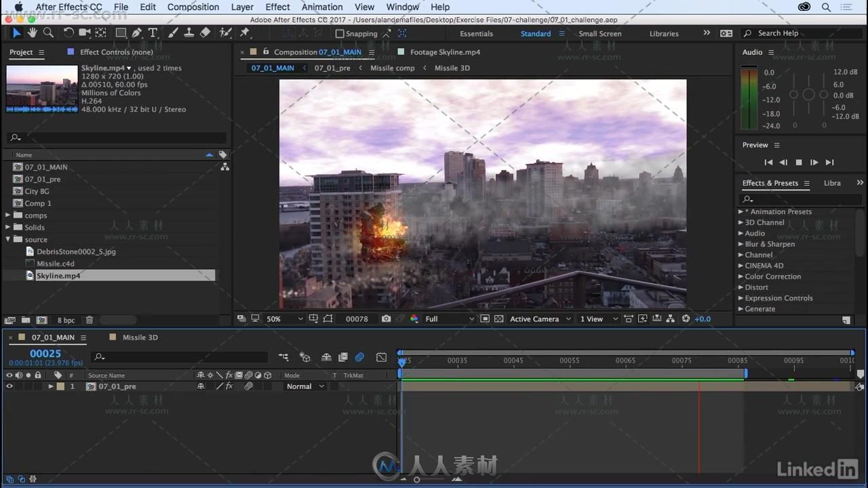Hide the 07_01_pre layer with eye toggle
Image resolution: width=868 pixels, height=488 pixels.
[9, 386]
